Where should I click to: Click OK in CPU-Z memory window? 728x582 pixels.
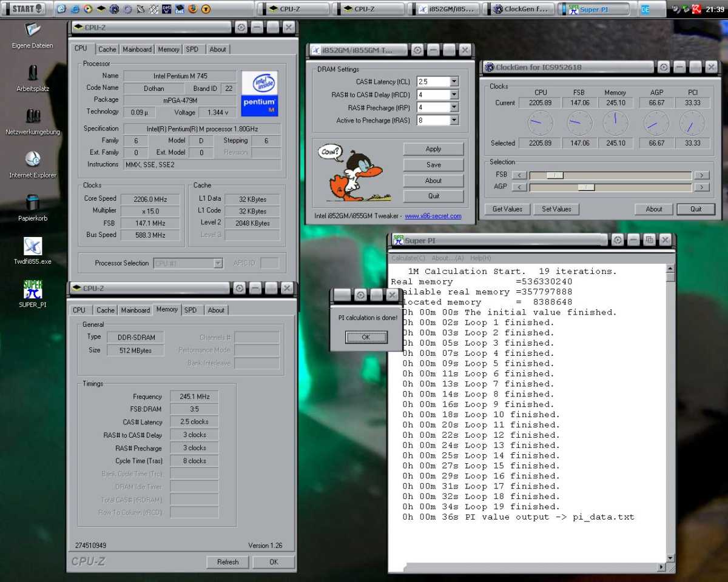click(274, 562)
